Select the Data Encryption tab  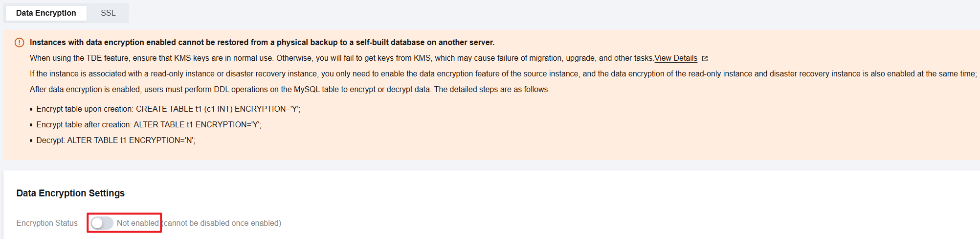[x=46, y=13]
